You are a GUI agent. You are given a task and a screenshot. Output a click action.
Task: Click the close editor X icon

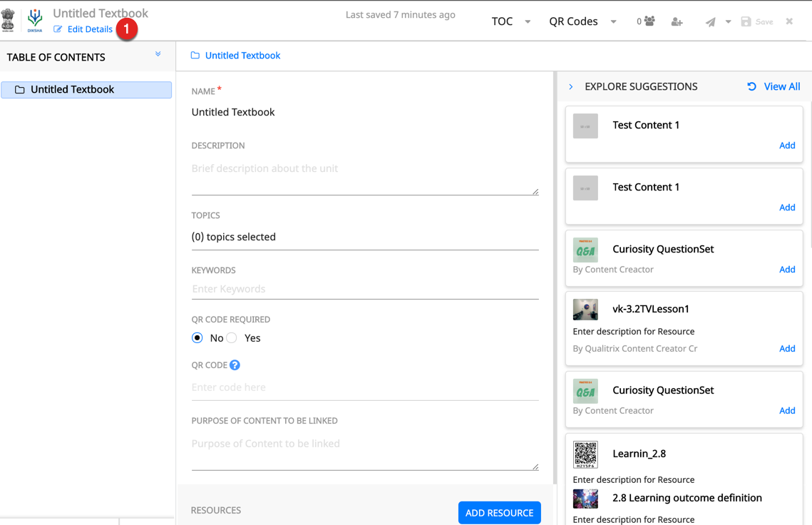[789, 21]
